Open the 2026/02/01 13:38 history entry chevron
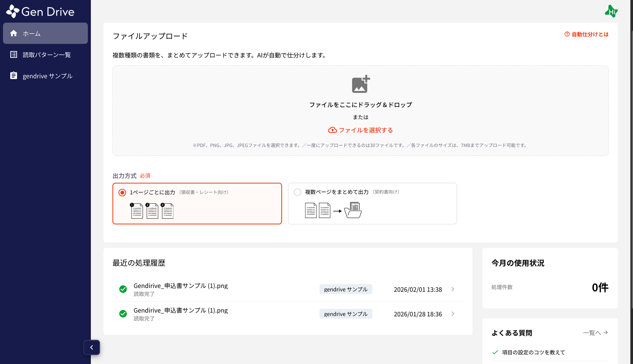Screen dimensions: 633x364 click(x=453, y=289)
